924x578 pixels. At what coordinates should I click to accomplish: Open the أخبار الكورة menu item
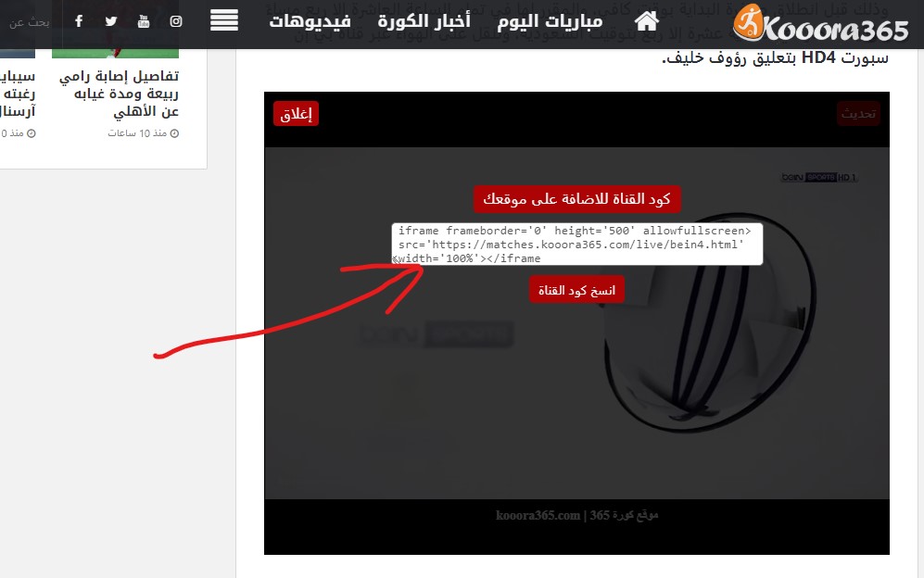coord(424,21)
